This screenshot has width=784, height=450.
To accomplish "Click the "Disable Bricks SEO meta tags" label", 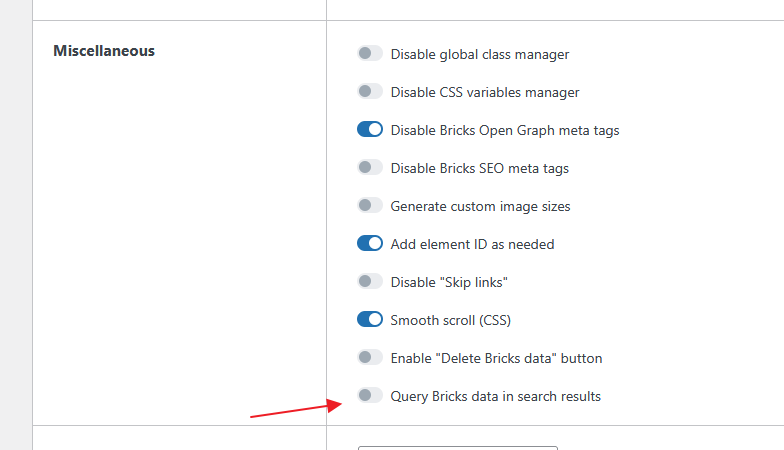I will [480, 168].
